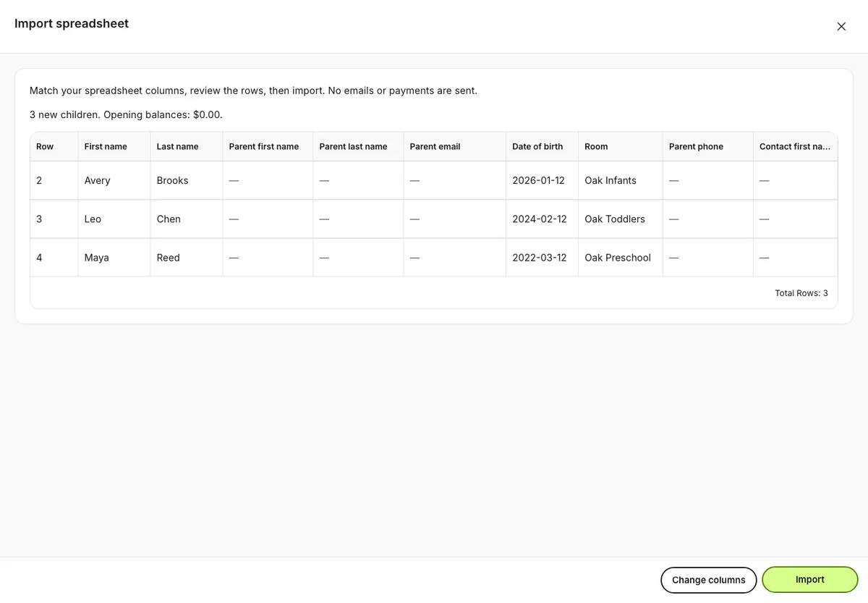Click the Parent last name header
This screenshot has width=868, height=603.
pos(358,146)
